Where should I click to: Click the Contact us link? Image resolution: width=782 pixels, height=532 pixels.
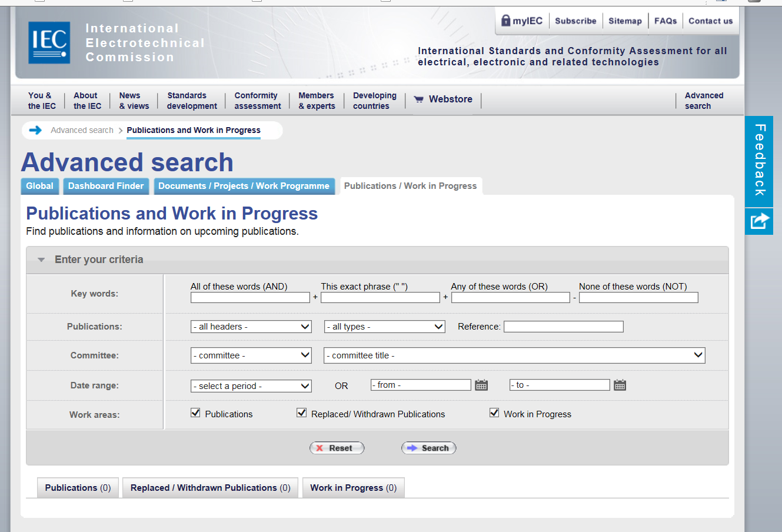(711, 21)
